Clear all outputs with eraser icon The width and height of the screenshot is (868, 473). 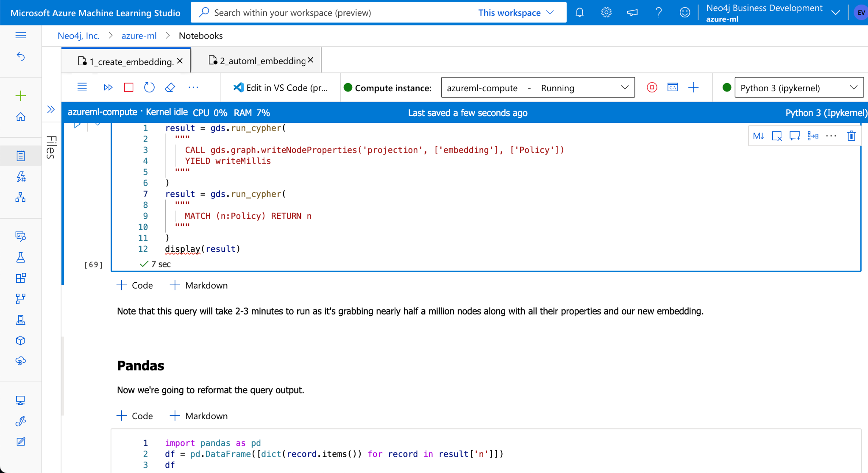point(170,87)
